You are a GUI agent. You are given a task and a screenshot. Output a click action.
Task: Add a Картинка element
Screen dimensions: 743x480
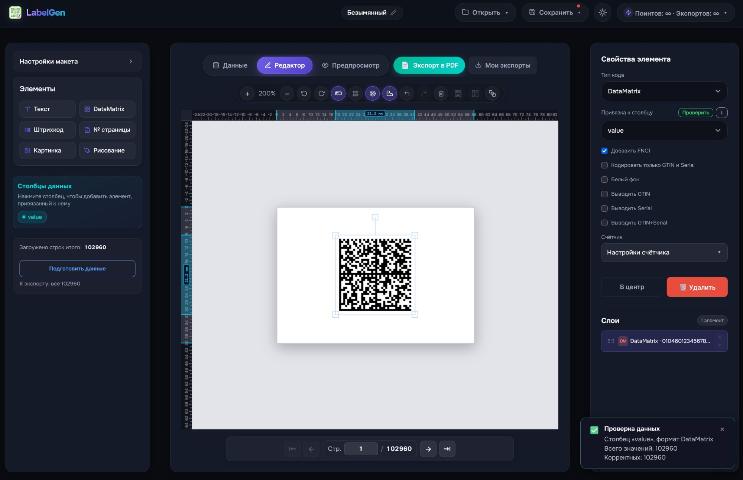click(47, 150)
